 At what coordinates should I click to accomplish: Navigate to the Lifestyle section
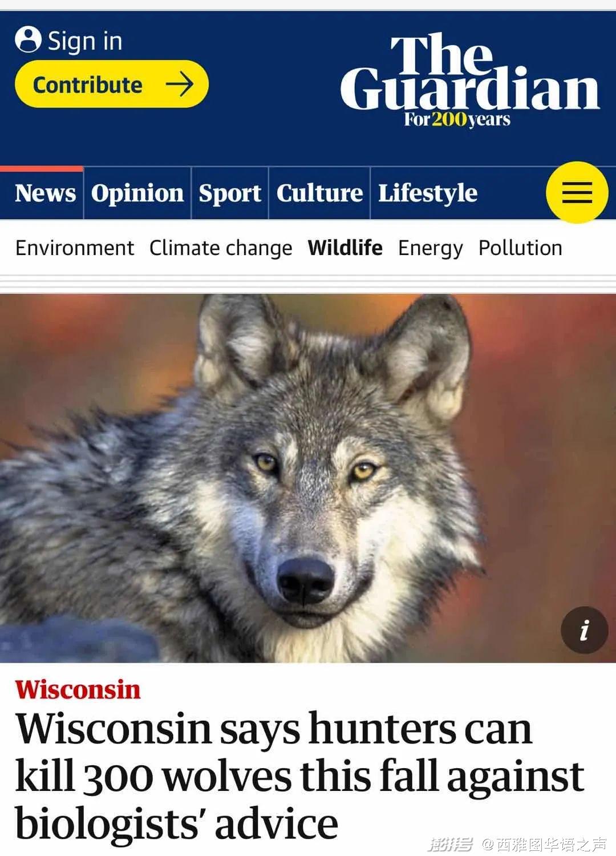pyautogui.click(x=428, y=193)
